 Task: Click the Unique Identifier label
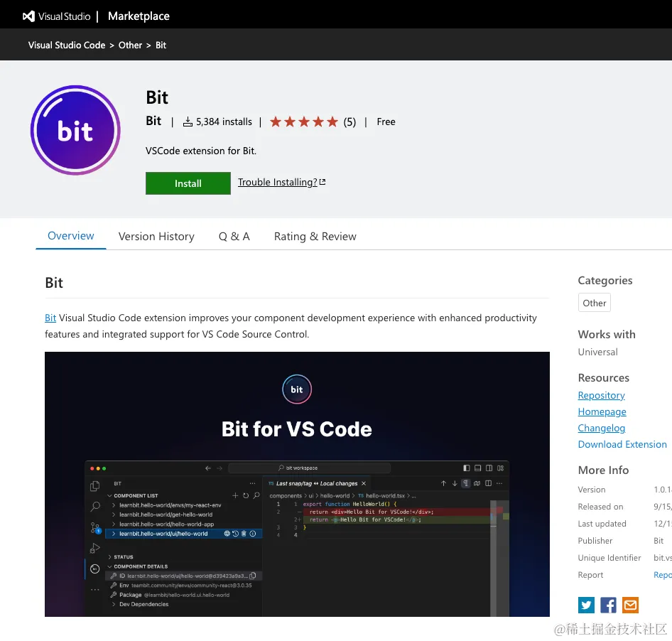click(x=609, y=558)
